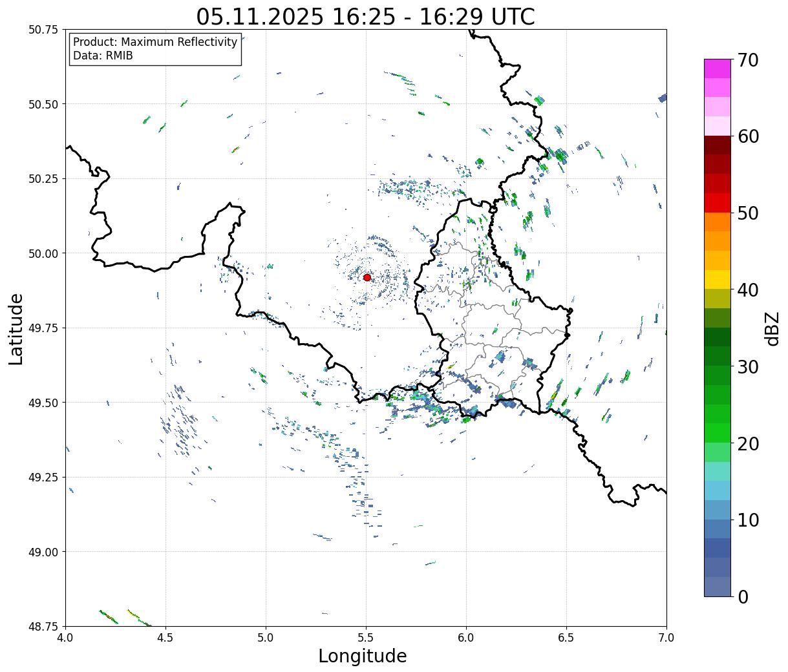The height and width of the screenshot is (672, 788).
Task: Click the magenta top colorbar swatch
Action: tap(718, 68)
